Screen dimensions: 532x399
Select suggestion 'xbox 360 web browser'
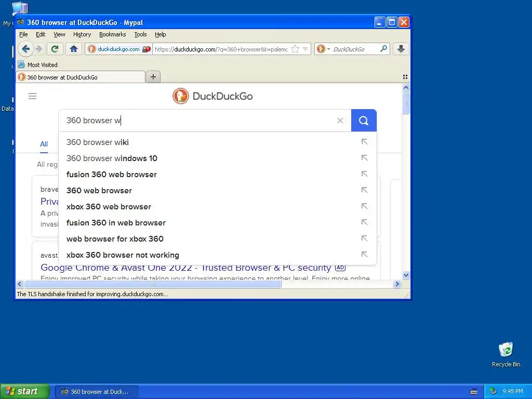218,207
